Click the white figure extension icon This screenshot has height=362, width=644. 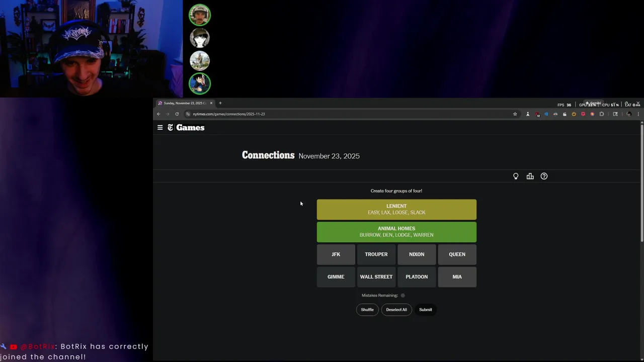pyautogui.click(x=528, y=114)
